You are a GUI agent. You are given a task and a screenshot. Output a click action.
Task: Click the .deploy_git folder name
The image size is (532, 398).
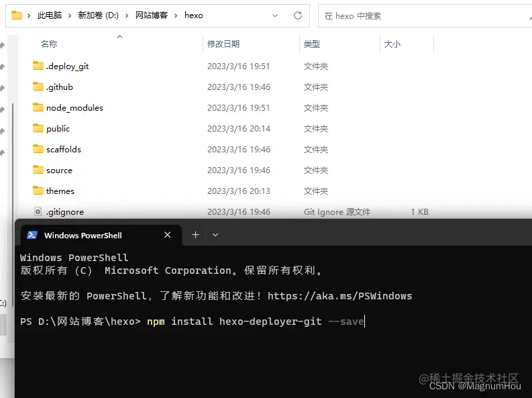pyautogui.click(x=68, y=66)
